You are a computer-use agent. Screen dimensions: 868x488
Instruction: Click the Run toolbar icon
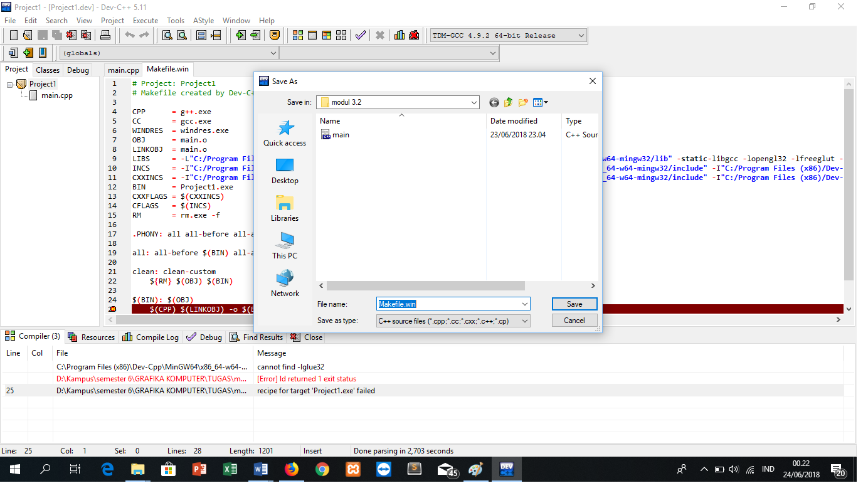point(312,35)
